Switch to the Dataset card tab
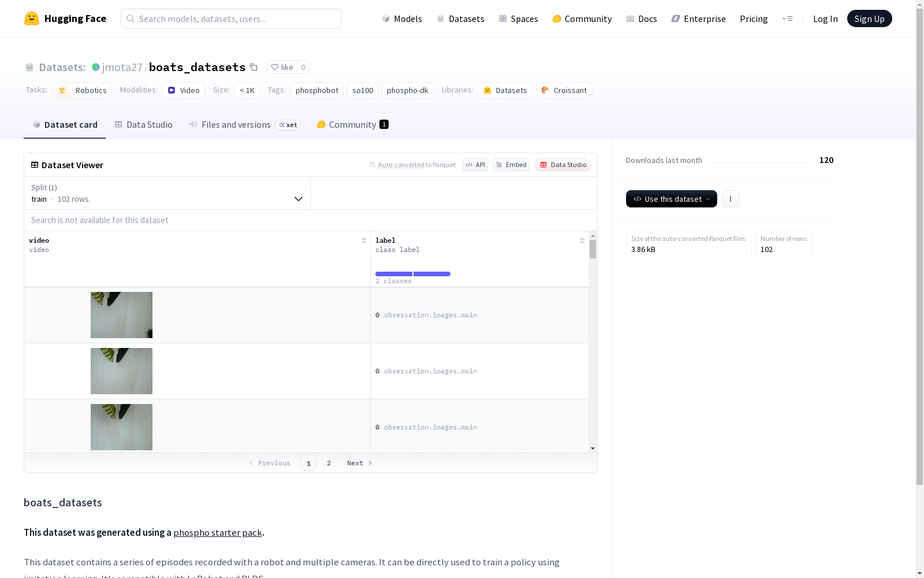 click(65, 125)
